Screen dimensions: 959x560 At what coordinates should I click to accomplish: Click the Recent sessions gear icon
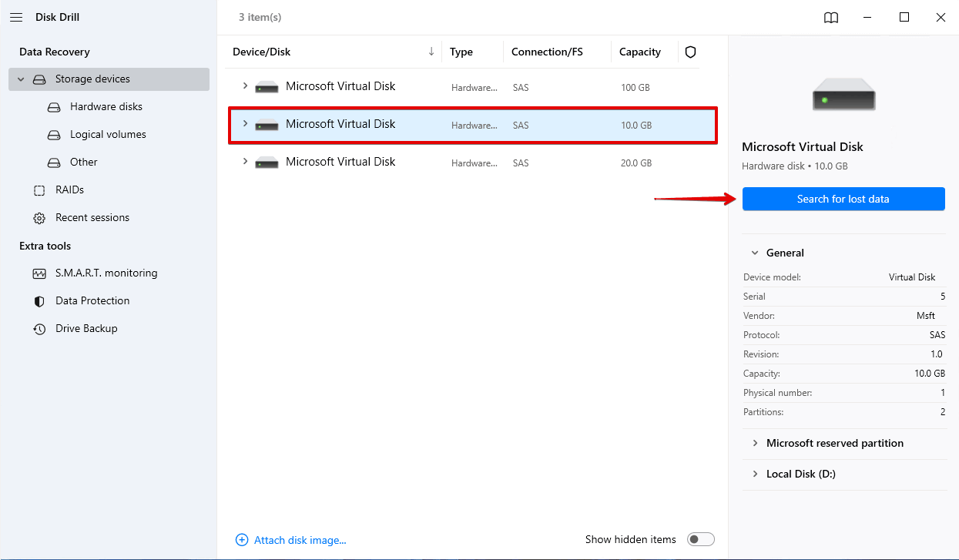[39, 218]
